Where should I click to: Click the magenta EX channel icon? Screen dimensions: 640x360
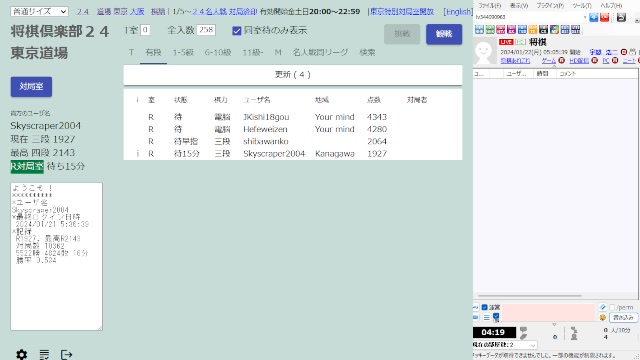tap(511, 29)
